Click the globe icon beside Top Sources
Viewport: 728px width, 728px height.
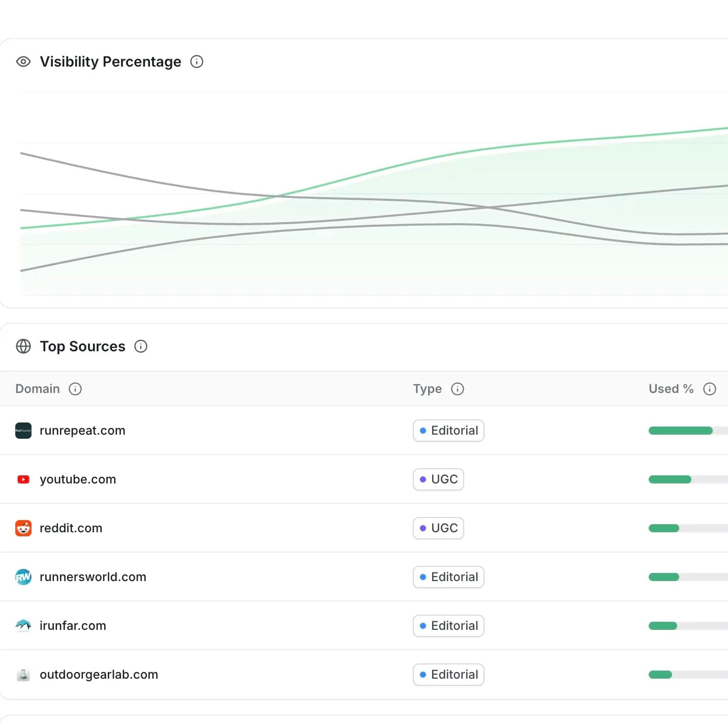click(23, 346)
